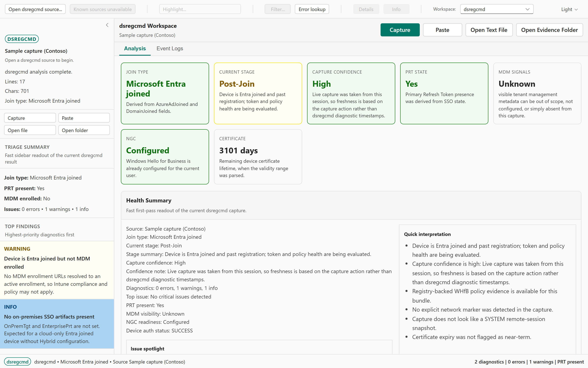Click 'dsregcmd analysis complete.' status text
The height and width of the screenshot is (368, 588).
click(x=39, y=72)
